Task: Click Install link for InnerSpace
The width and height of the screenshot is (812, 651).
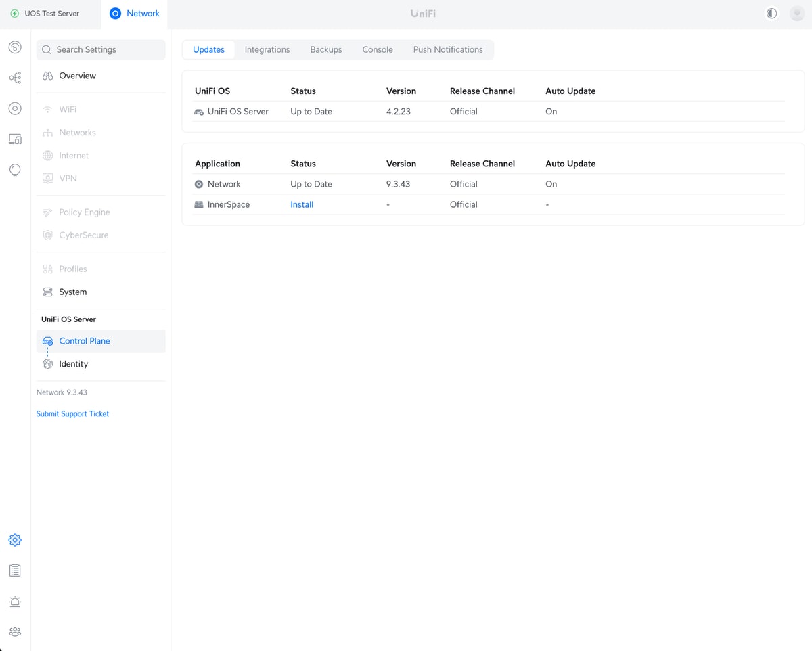Action: 302,204
